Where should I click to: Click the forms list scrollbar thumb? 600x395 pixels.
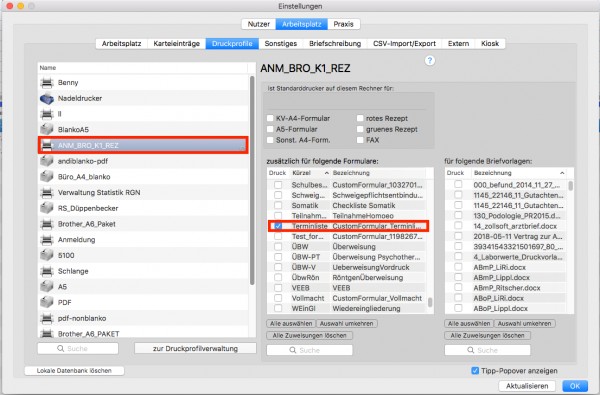point(430,302)
